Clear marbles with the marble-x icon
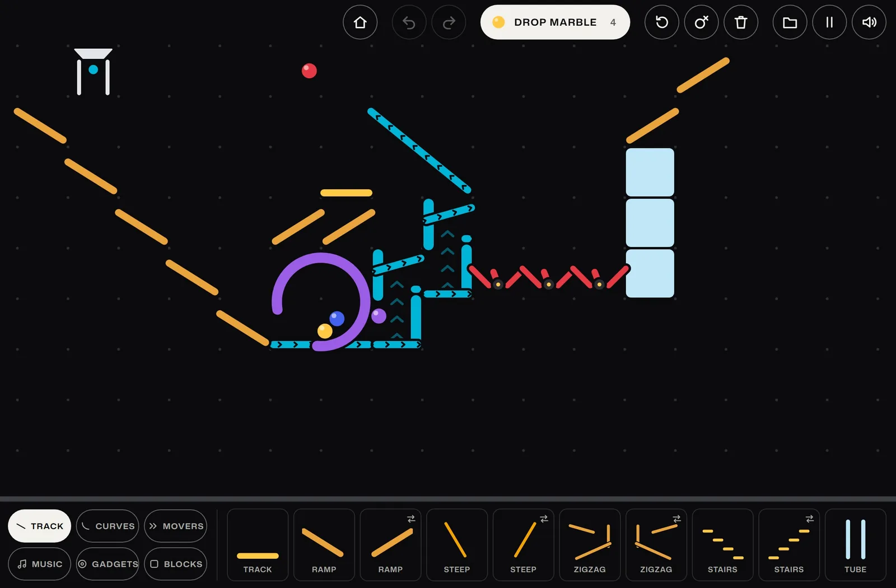The image size is (896, 588). click(x=701, y=22)
